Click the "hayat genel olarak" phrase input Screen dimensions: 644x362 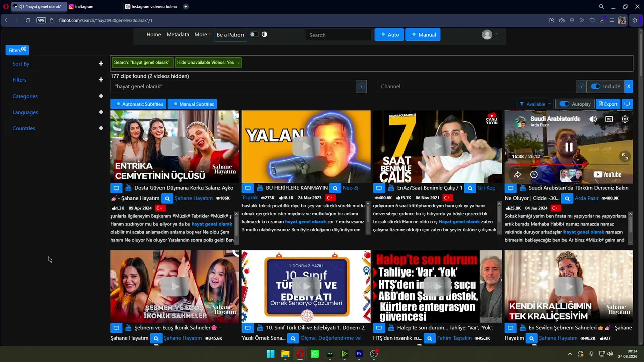233,86
